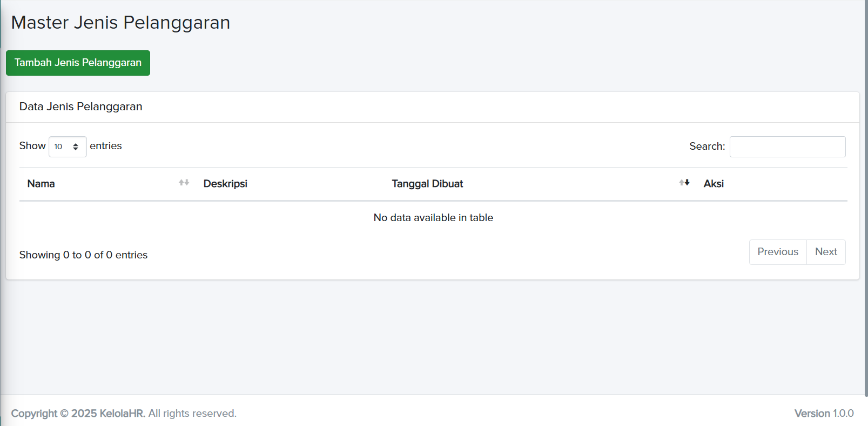Focus the Search input field
Screen dimensions: 868x426
(787, 147)
